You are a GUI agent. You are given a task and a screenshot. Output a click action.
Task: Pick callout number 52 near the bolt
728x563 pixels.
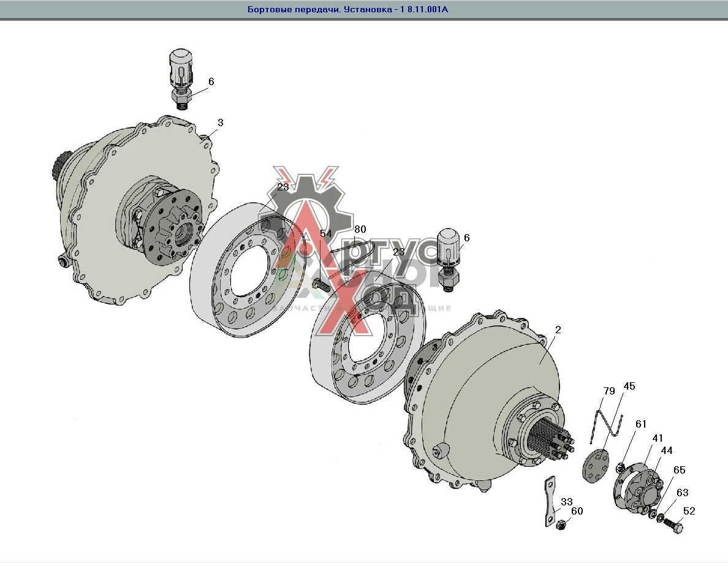point(689,512)
